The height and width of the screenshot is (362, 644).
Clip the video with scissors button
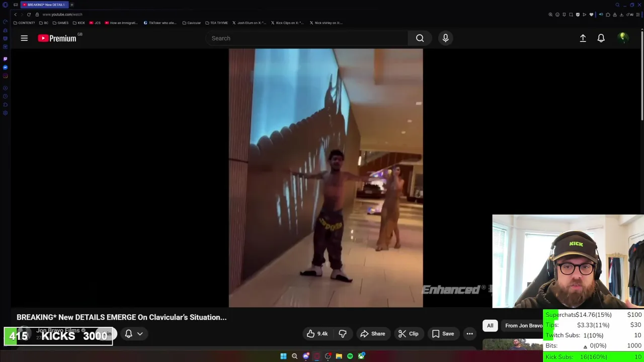[x=409, y=334]
